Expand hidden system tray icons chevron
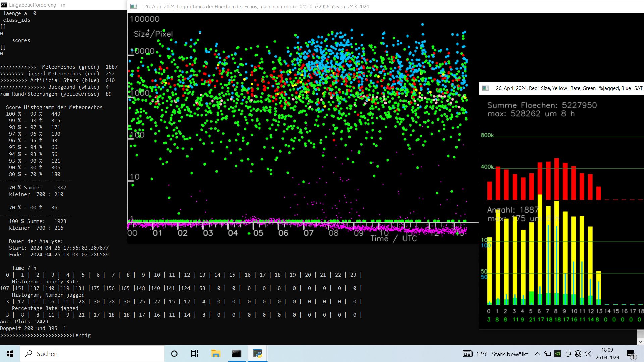 point(537,354)
